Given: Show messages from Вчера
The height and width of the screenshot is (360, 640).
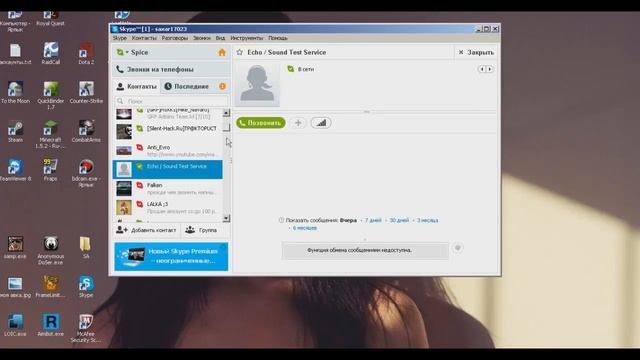Looking at the screenshot, I should [x=348, y=220].
